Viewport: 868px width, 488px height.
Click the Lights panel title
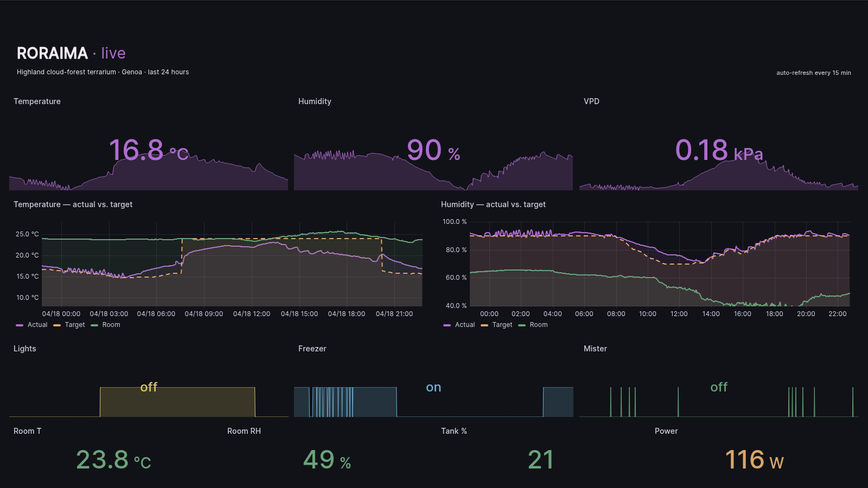pos(24,349)
